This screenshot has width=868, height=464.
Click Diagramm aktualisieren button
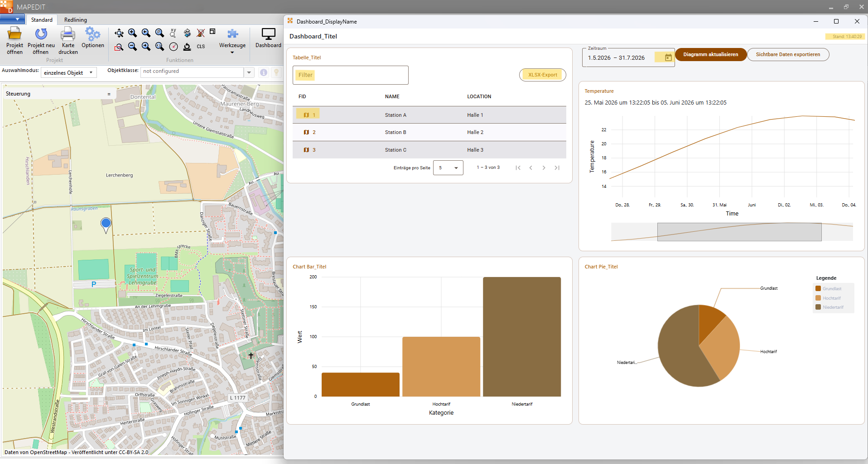[710, 54]
